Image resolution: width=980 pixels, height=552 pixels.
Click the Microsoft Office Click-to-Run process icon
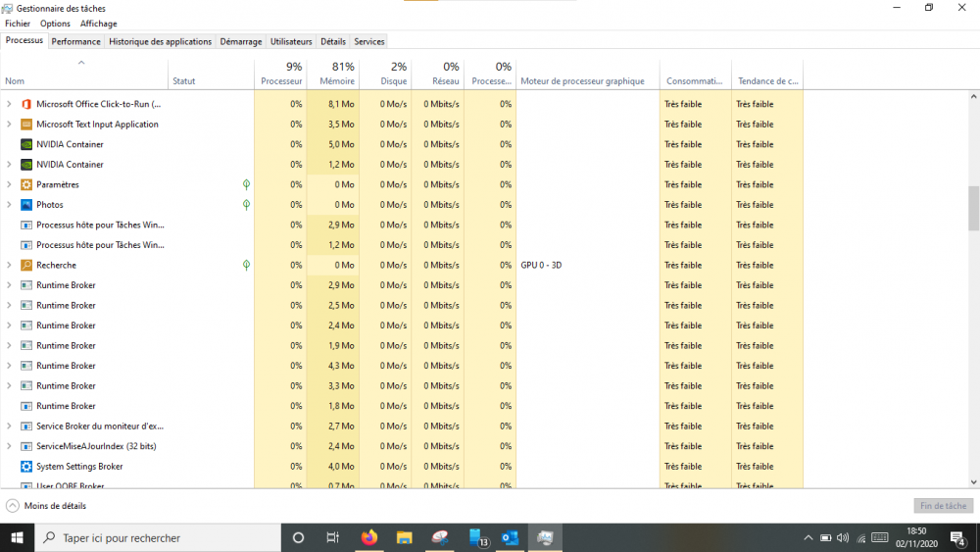point(26,104)
